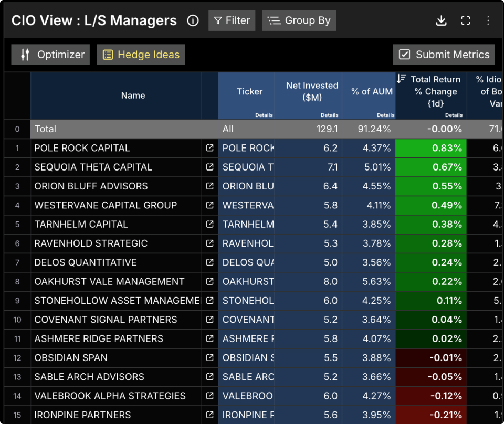Viewport: 504px width, 424px height.
Task: Launch the Optimizer
Action: tap(50, 55)
